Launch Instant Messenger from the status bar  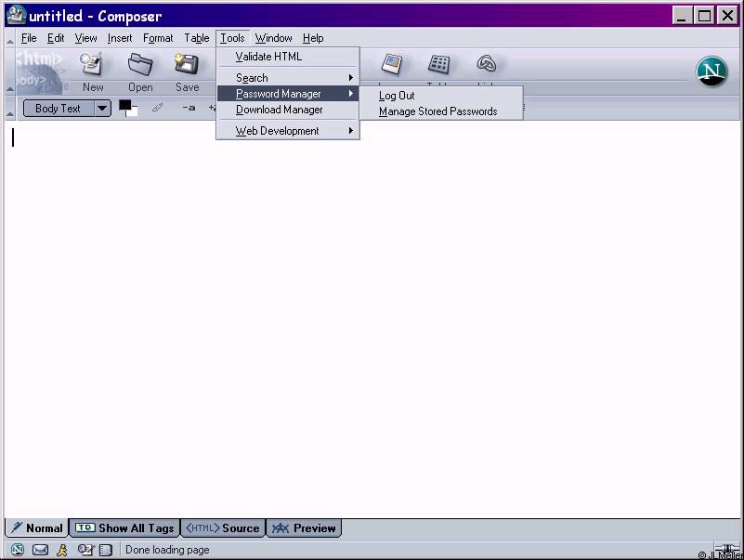[62, 550]
